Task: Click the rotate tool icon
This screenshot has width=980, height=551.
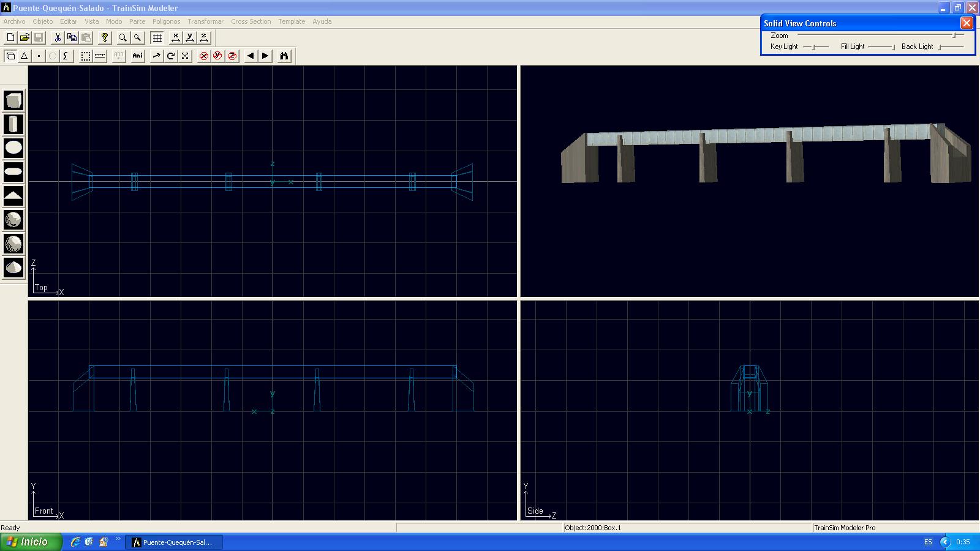Action: [x=171, y=56]
